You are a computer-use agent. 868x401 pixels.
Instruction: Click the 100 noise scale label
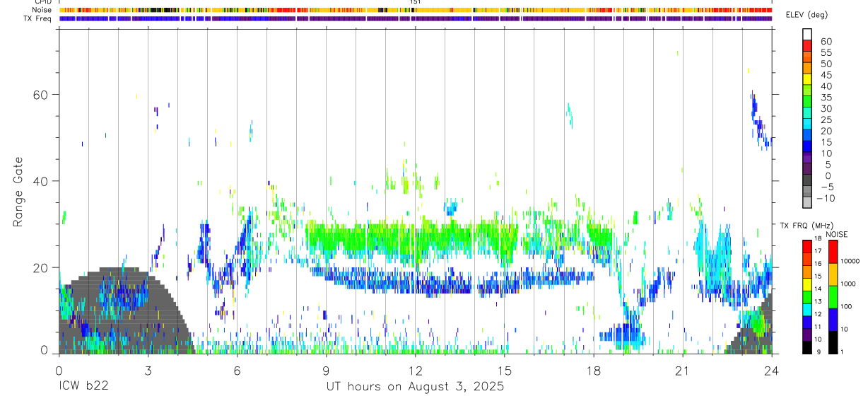click(x=847, y=306)
